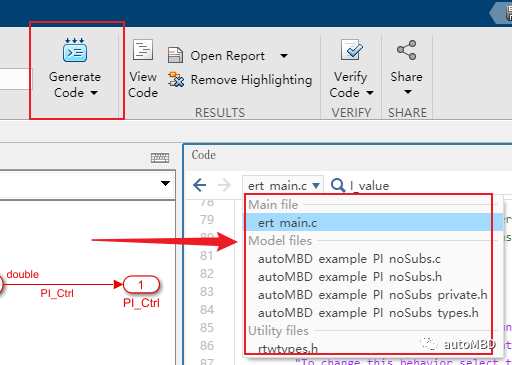This screenshot has width=512, height=365.
Task: Open the Verify Code dropdown arrow
Action: click(370, 93)
